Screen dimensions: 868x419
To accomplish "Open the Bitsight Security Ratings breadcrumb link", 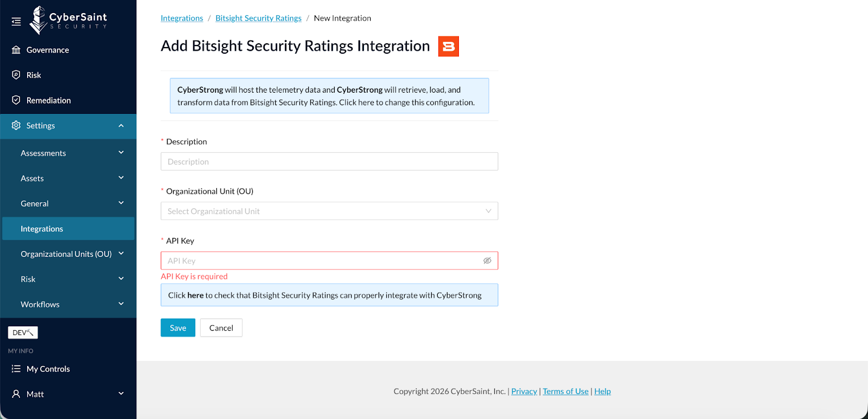I will coord(258,18).
